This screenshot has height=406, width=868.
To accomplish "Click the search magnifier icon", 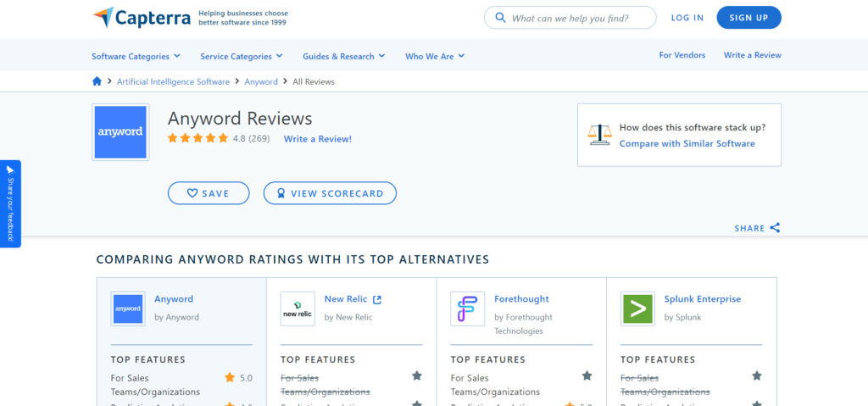I will tap(500, 18).
